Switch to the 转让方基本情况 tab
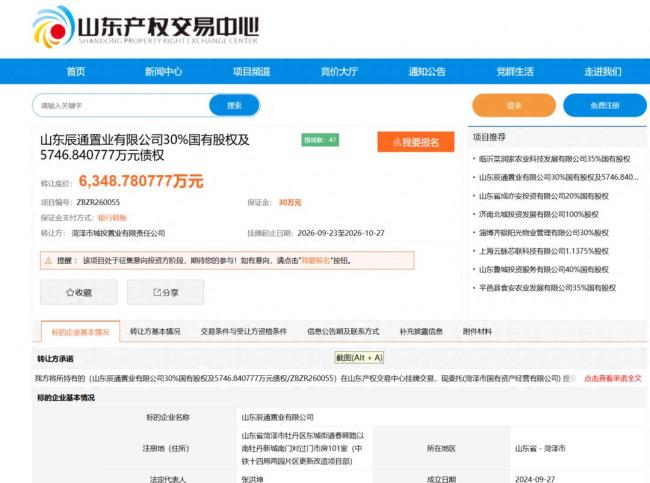650x483 pixels. 155,331
